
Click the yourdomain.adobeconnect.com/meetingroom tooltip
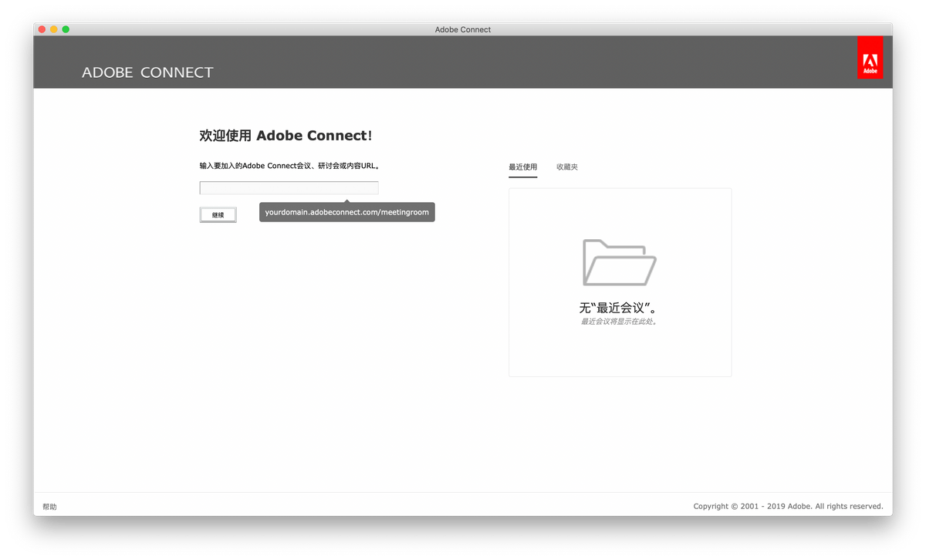(347, 212)
